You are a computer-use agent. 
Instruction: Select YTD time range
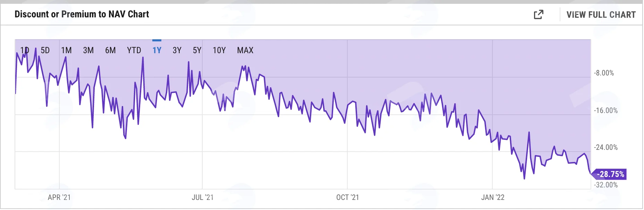[x=134, y=50]
